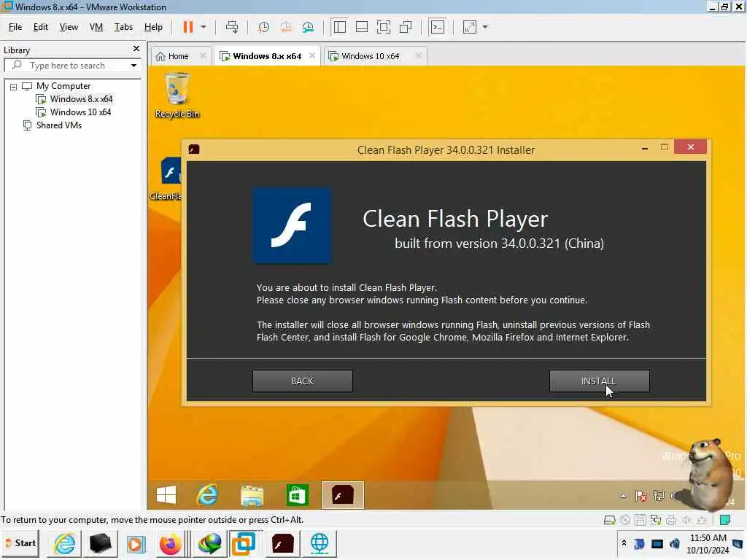Open Windows Store in guest taskbar

coord(298,495)
